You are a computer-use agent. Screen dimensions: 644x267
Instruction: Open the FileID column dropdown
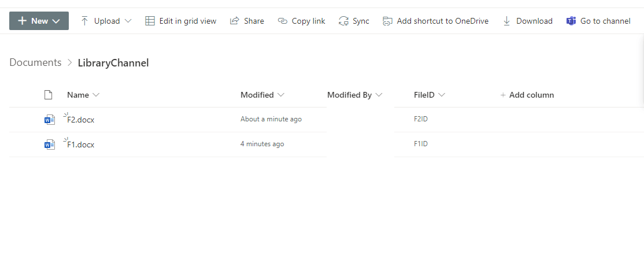click(x=442, y=95)
